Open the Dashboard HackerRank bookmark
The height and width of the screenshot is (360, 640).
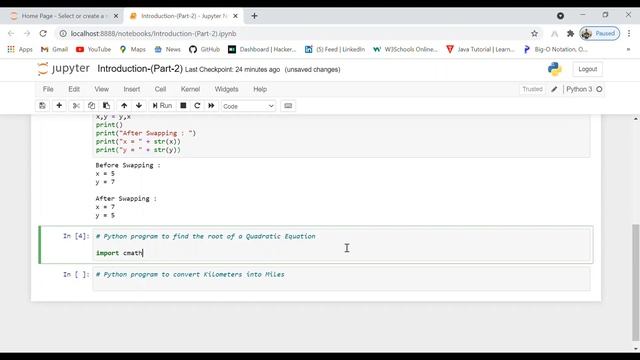pos(262,49)
